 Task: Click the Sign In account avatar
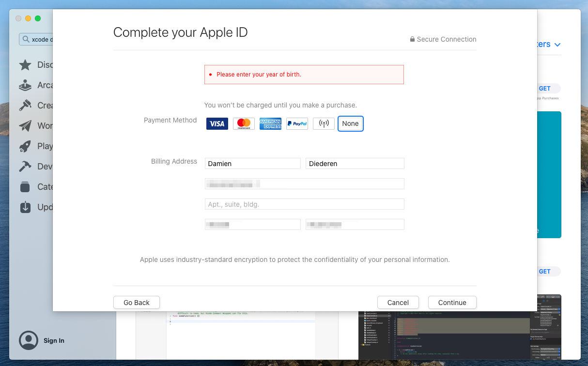29,340
